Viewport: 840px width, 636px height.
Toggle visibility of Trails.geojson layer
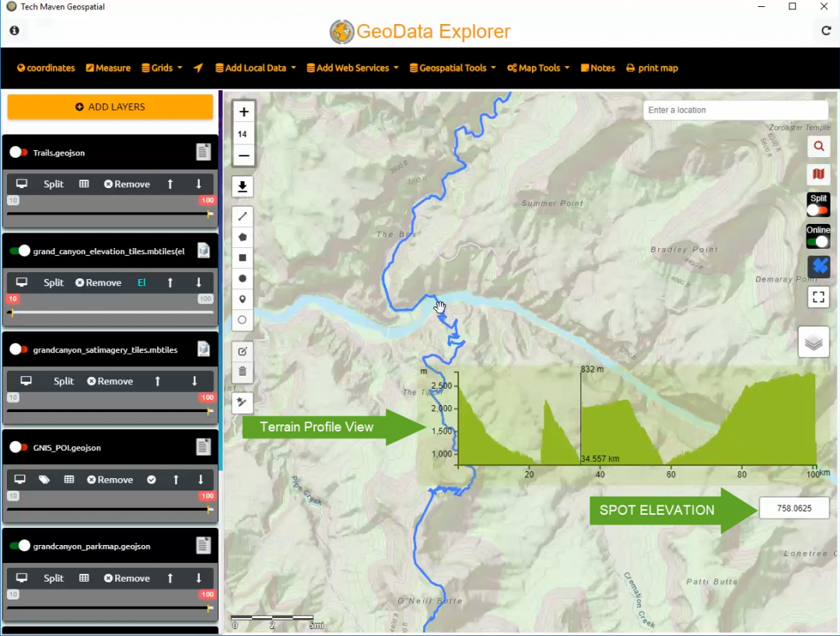coord(18,152)
